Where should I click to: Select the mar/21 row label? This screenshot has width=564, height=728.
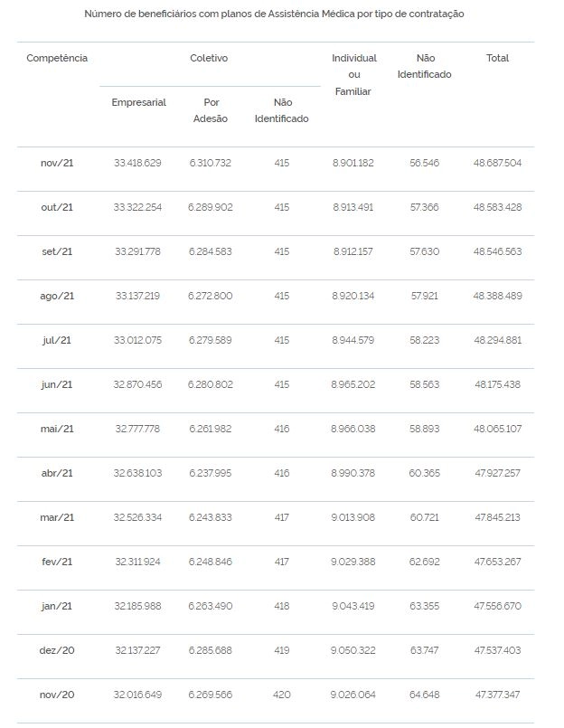click(57, 517)
